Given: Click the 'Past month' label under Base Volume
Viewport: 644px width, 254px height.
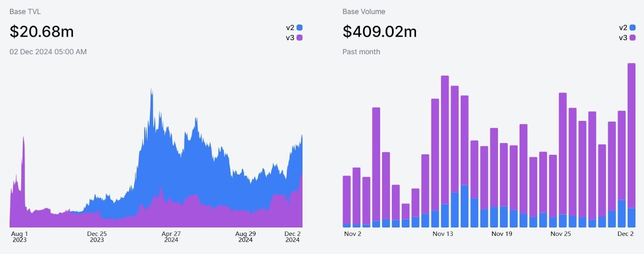Looking at the screenshot, I should click(361, 52).
